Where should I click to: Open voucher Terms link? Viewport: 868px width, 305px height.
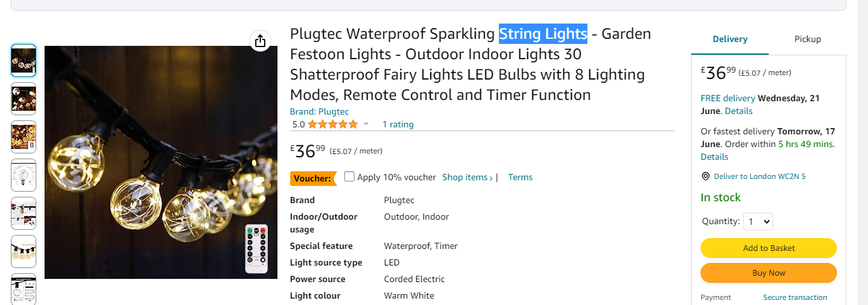click(520, 177)
